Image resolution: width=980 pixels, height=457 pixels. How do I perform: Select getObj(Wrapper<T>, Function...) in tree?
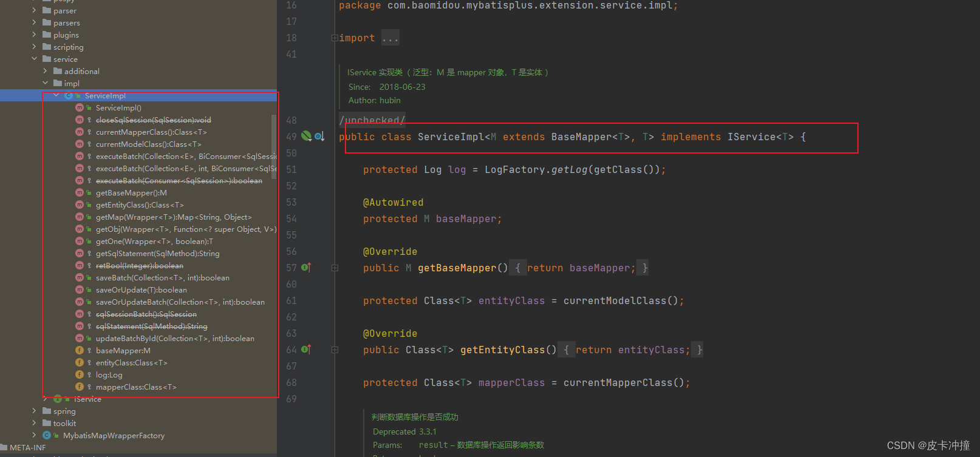[x=186, y=229]
